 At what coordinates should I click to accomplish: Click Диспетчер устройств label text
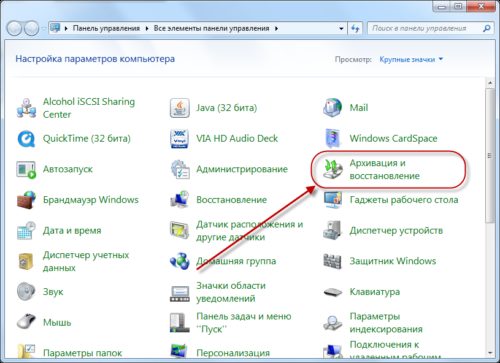396,230
